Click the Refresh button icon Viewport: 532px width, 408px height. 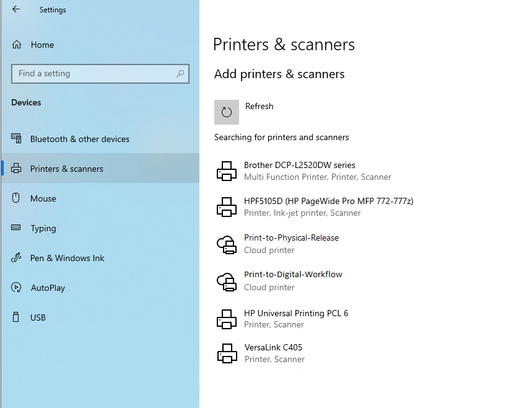226,112
